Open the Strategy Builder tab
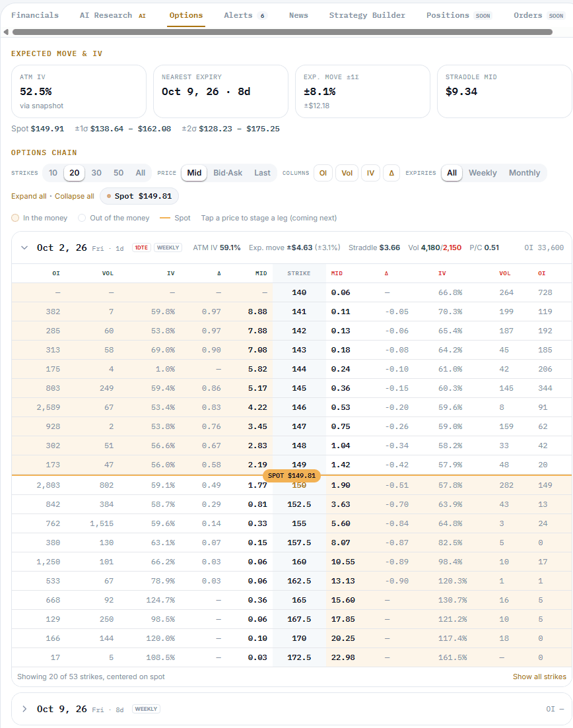This screenshot has width=573, height=728. [367, 15]
